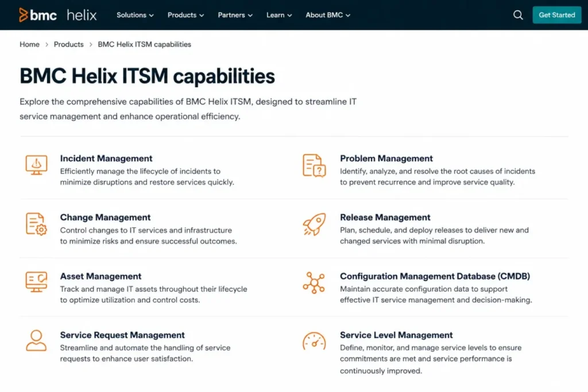588x392 pixels.
Task: Open the About BMC dropdown
Action: click(x=328, y=15)
